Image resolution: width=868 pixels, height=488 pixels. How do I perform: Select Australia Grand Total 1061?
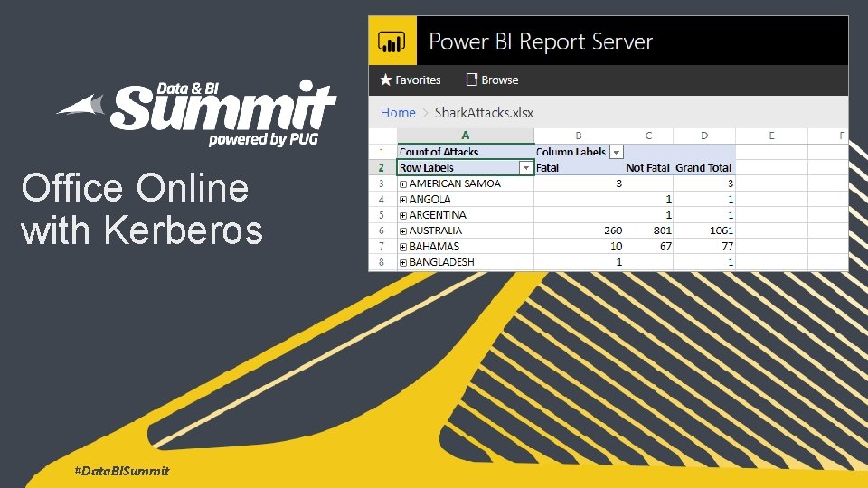click(x=704, y=230)
